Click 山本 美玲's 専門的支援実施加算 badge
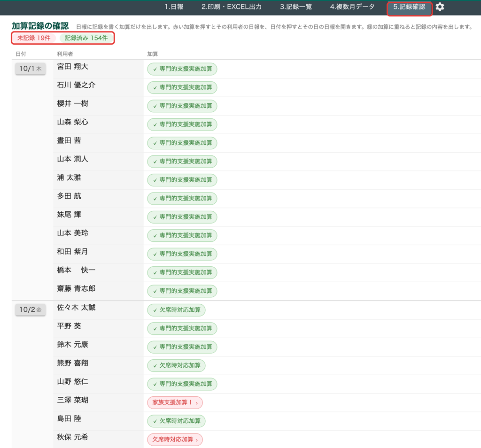This screenshot has height=448, width=481. click(x=182, y=235)
